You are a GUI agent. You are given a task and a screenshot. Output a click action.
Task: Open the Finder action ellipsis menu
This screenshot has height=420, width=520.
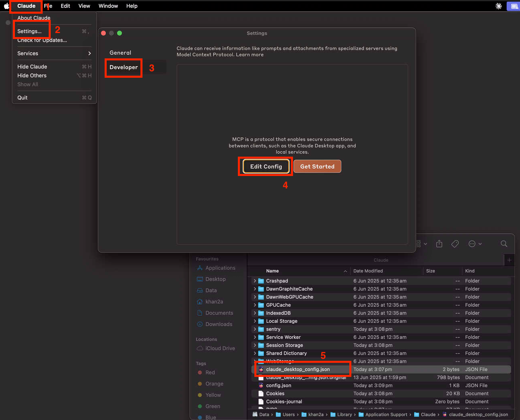[x=475, y=244]
